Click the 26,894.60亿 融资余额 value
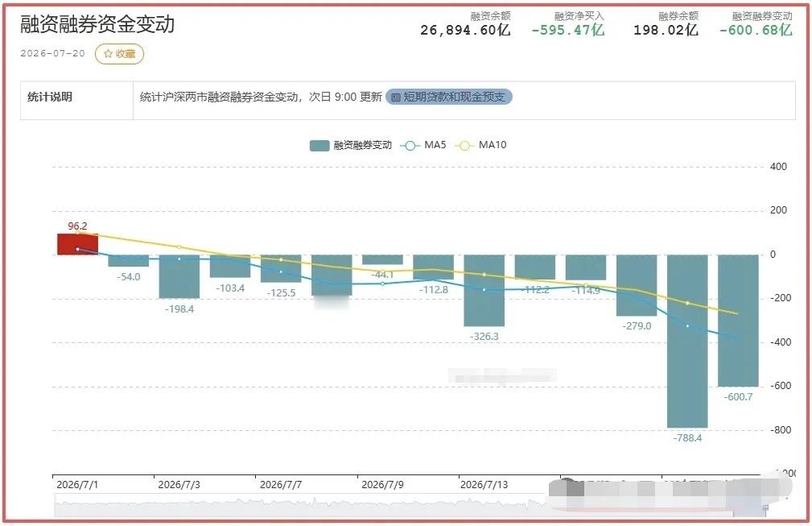The image size is (812, 526). coord(465,30)
